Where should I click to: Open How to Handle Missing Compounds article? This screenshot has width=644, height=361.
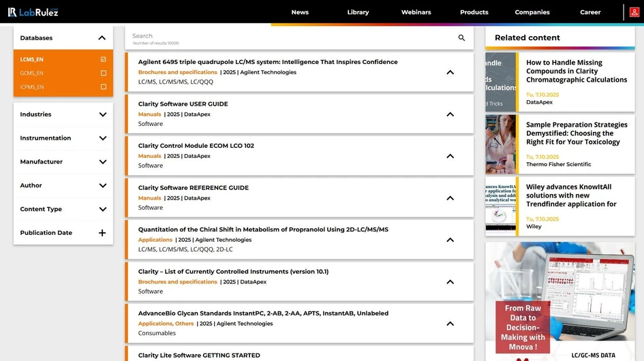tap(576, 71)
